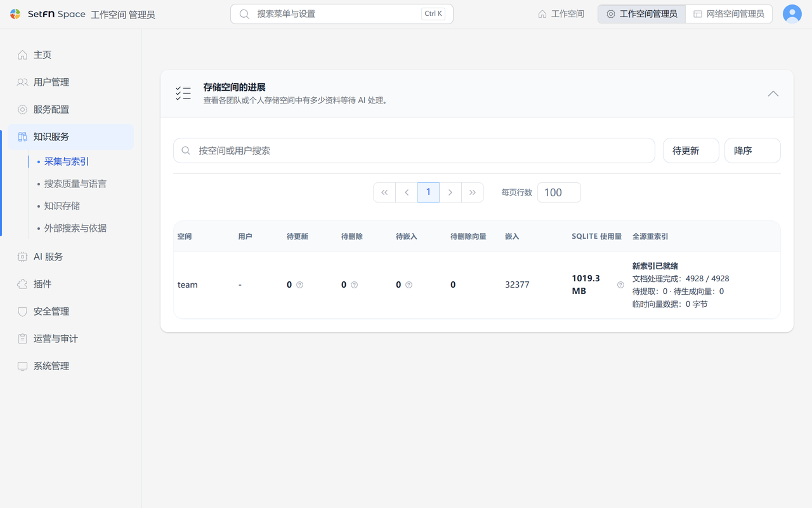Click 文档处理完成：4928 / 4928 text
Viewport: 812px width, 508px height.
[681, 279]
